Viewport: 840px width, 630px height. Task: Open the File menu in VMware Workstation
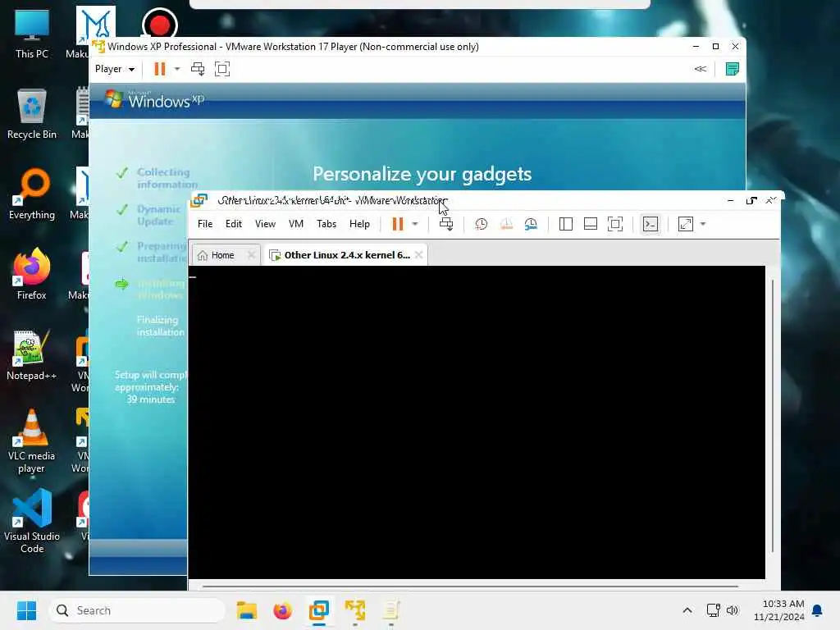tap(205, 224)
